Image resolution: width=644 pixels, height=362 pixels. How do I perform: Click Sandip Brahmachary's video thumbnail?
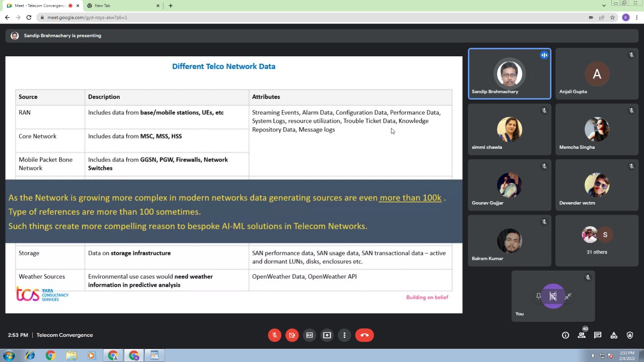click(x=509, y=74)
